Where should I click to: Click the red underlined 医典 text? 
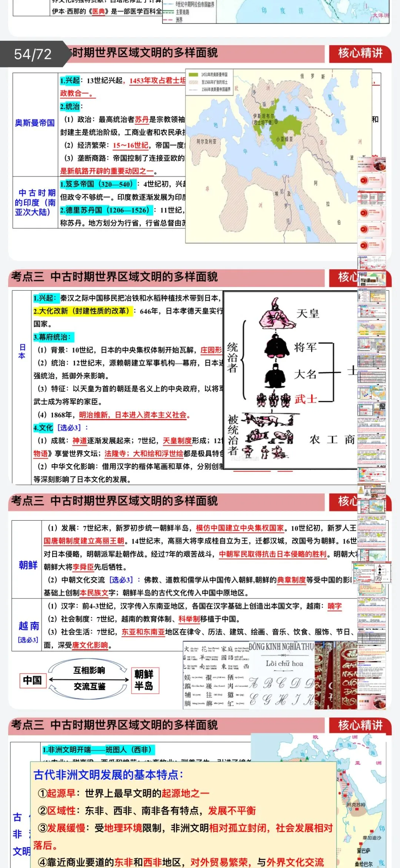(99, 11)
